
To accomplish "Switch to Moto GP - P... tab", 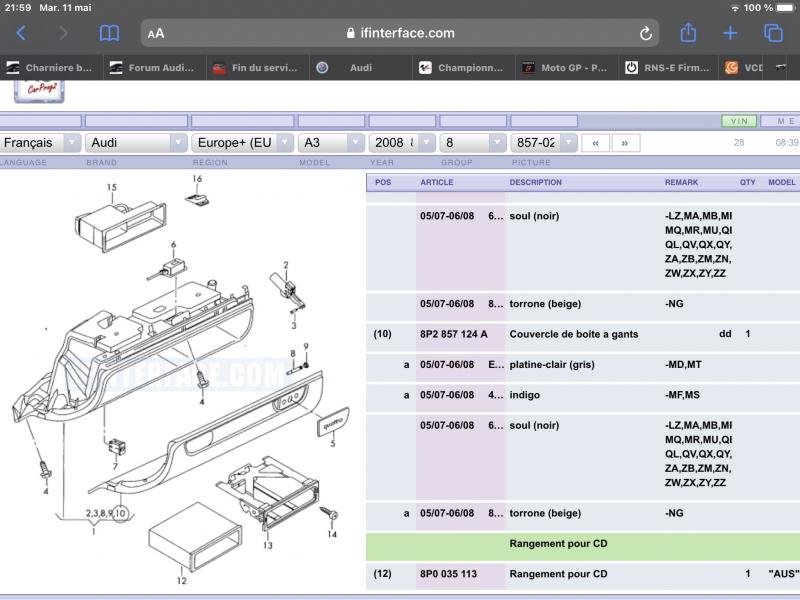I will [567, 67].
